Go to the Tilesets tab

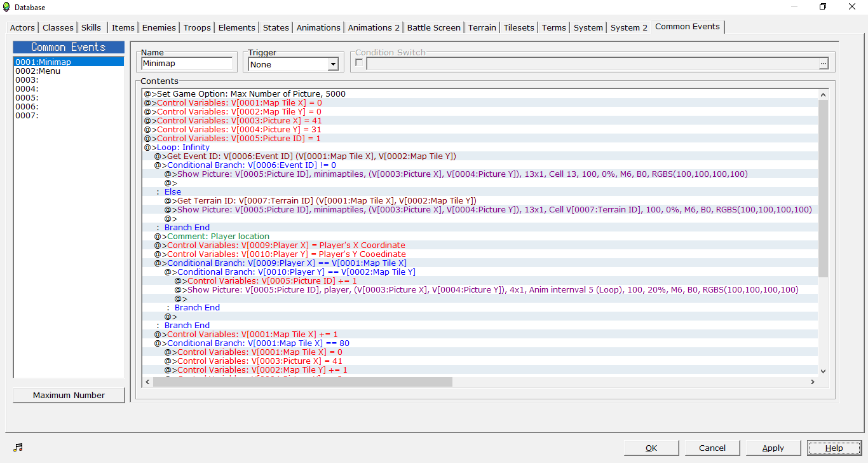point(519,27)
